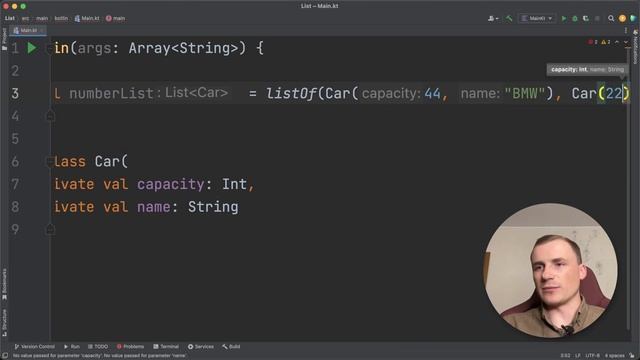Click Array<String> in line 1
Image resolution: width=640 pixels, height=360 pixels.
pos(183,48)
